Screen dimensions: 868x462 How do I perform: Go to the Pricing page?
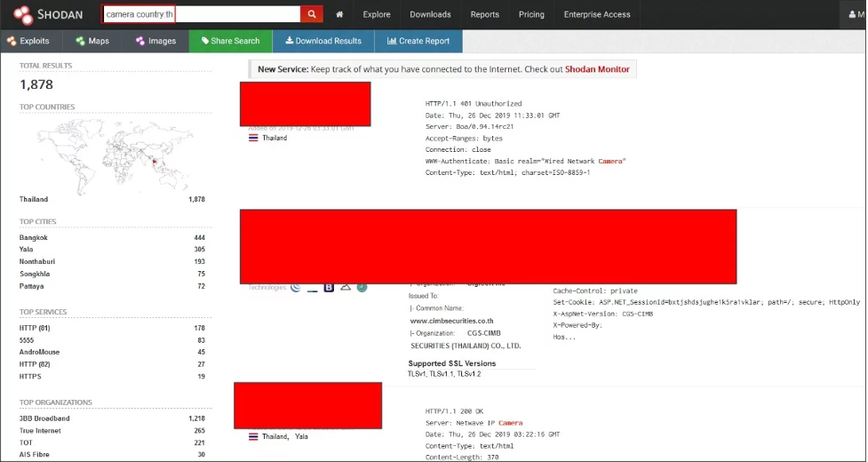pyautogui.click(x=531, y=14)
